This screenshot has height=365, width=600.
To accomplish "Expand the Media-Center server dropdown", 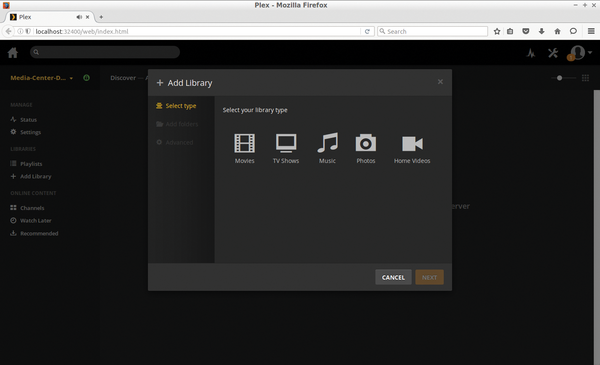I will pyautogui.click(x=42, y=78).
